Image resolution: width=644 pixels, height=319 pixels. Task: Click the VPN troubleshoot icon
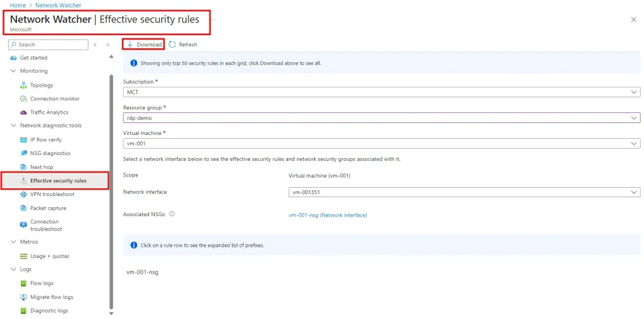tap(24, 194)
